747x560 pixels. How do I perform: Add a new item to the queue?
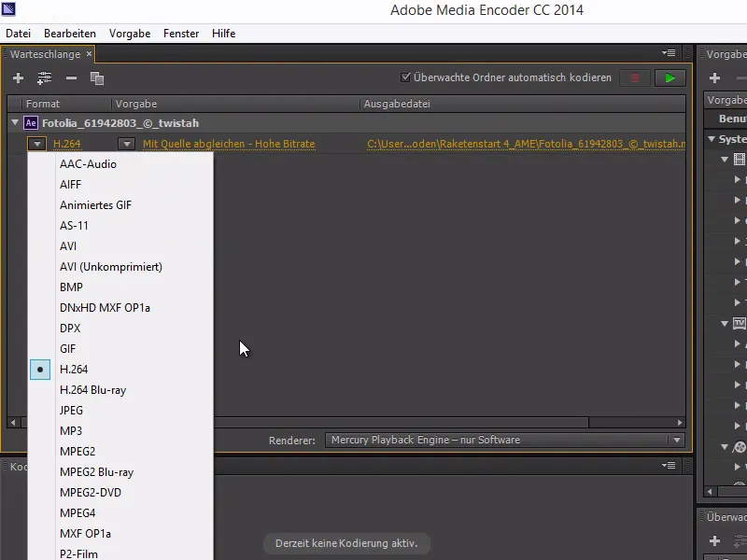(x=17, y=78)
